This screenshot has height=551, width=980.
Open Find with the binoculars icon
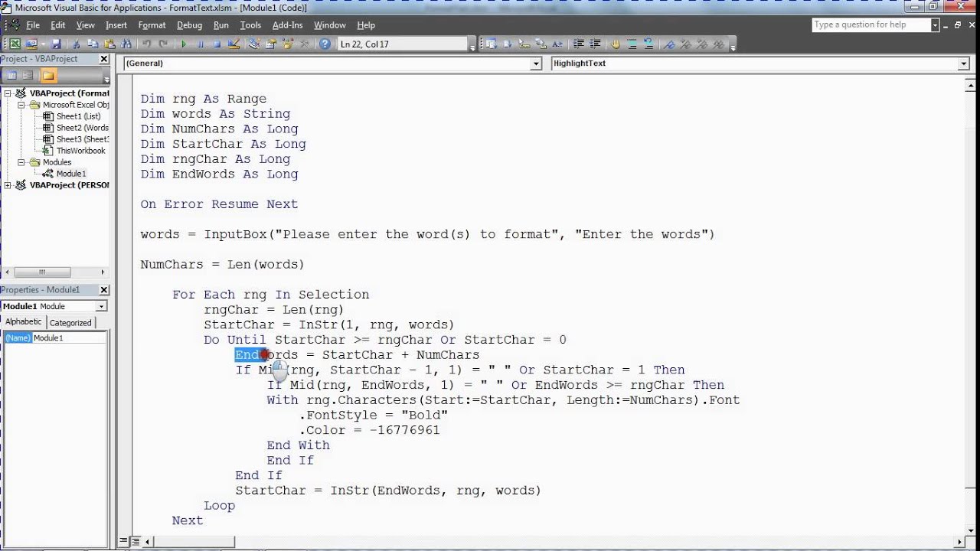coord(127,44)
